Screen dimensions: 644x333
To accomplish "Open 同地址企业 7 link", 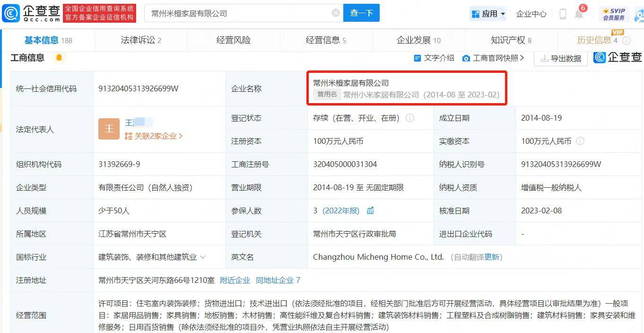I will [278, 280].
